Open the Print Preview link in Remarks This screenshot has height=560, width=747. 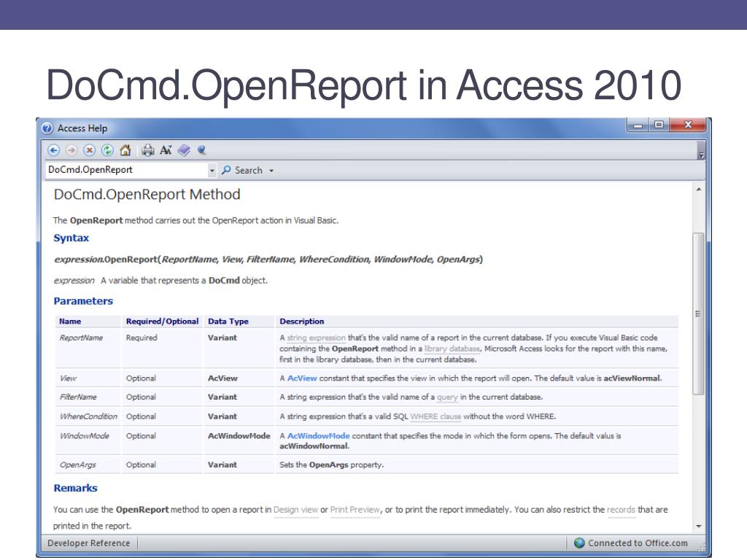(355, 510)
